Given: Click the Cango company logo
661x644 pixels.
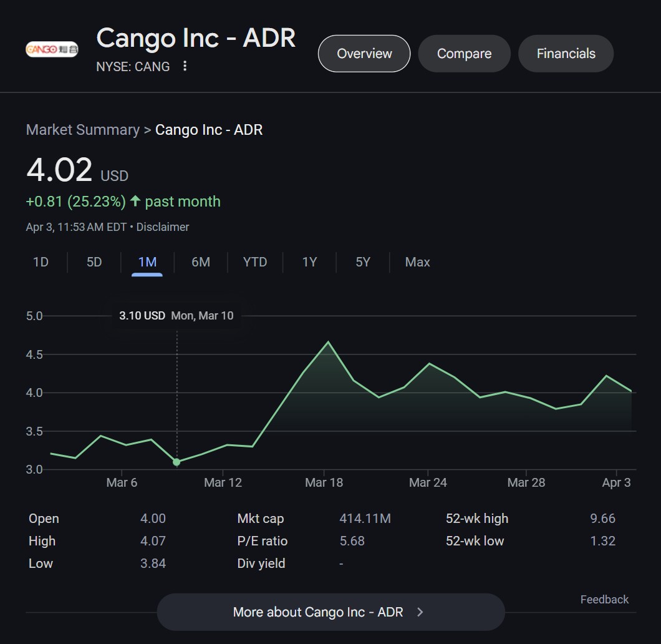Looking at the screenshot, I should [x=52, y=47].
